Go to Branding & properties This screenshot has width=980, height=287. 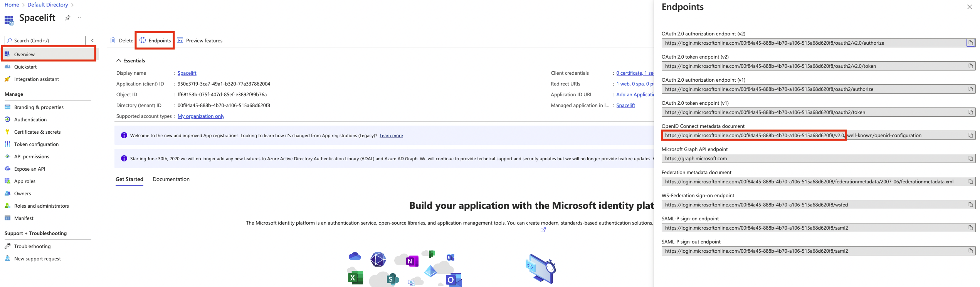coord(39,107)
